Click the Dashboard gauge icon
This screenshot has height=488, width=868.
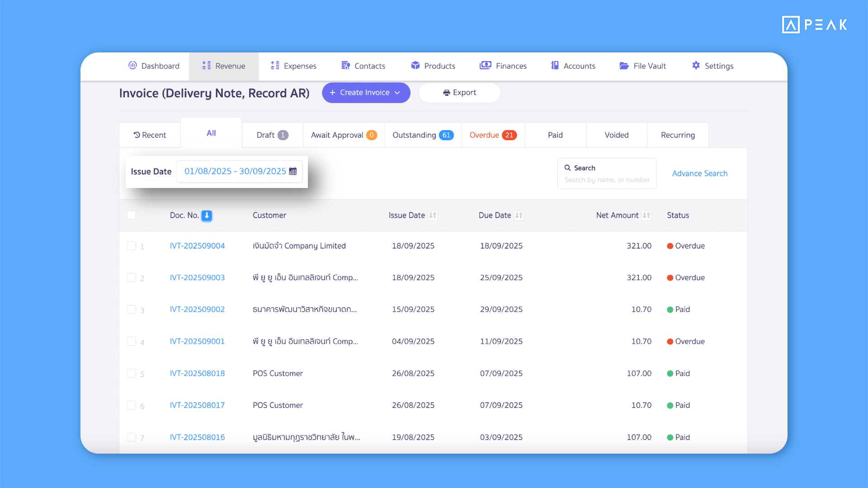[x=132, y=66]
